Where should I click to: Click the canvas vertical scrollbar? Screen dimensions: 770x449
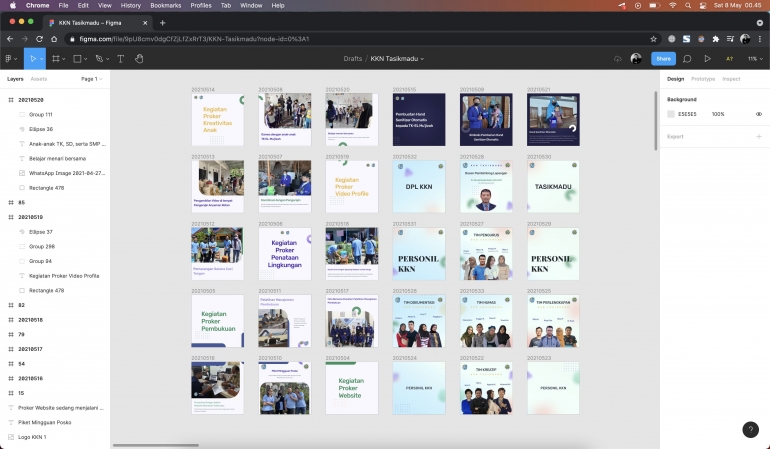[x=655, y=121]
